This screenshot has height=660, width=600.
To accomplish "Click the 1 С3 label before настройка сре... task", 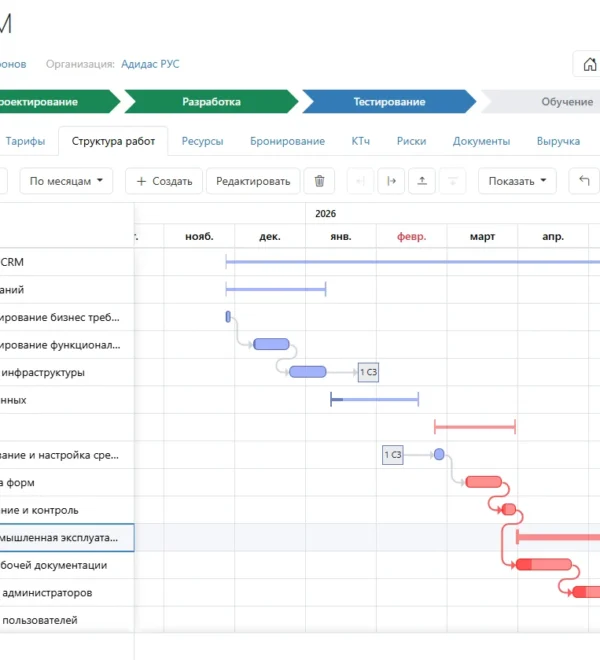I will pos(393,455).
